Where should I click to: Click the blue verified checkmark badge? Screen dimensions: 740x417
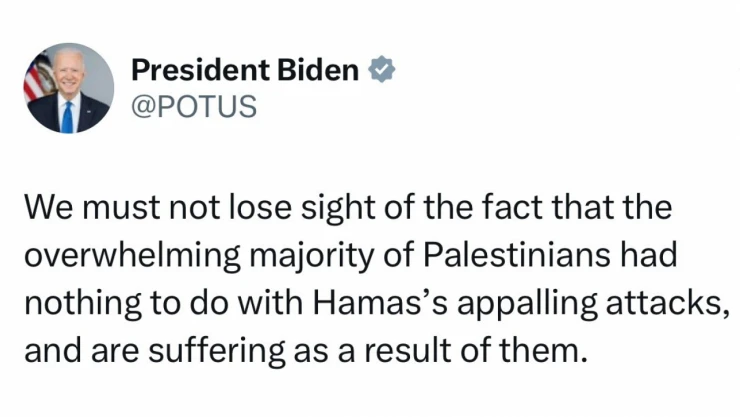382,70
